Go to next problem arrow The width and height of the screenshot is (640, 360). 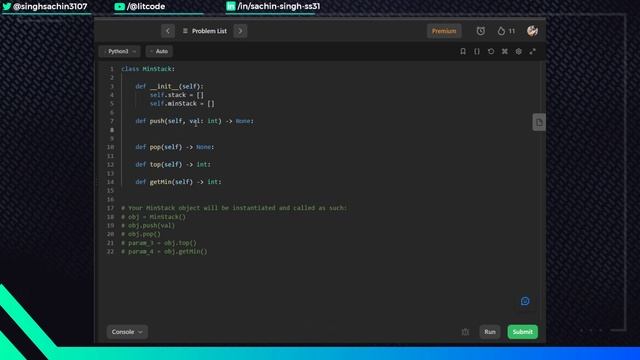click(x=240, y=31)
